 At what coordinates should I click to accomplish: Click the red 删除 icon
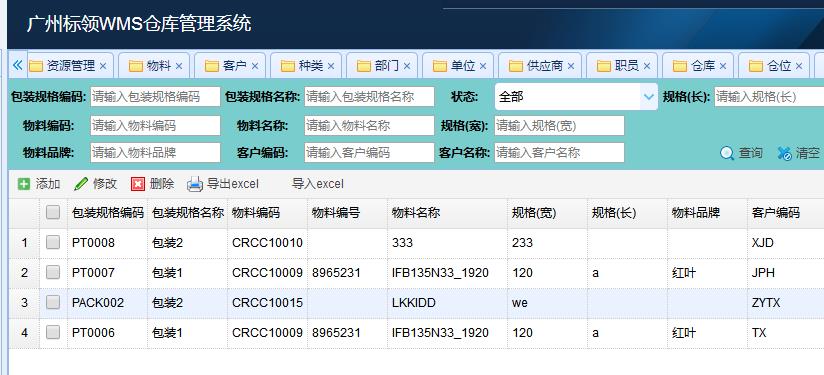click(138, 184)
